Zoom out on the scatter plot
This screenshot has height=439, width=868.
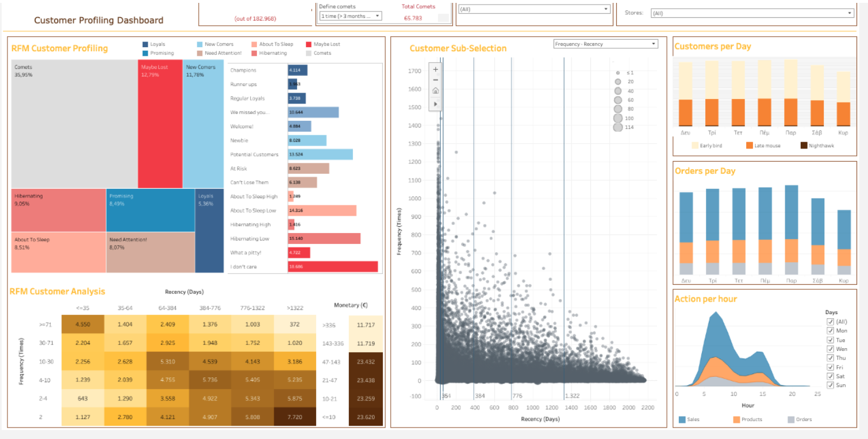(435, 80)
